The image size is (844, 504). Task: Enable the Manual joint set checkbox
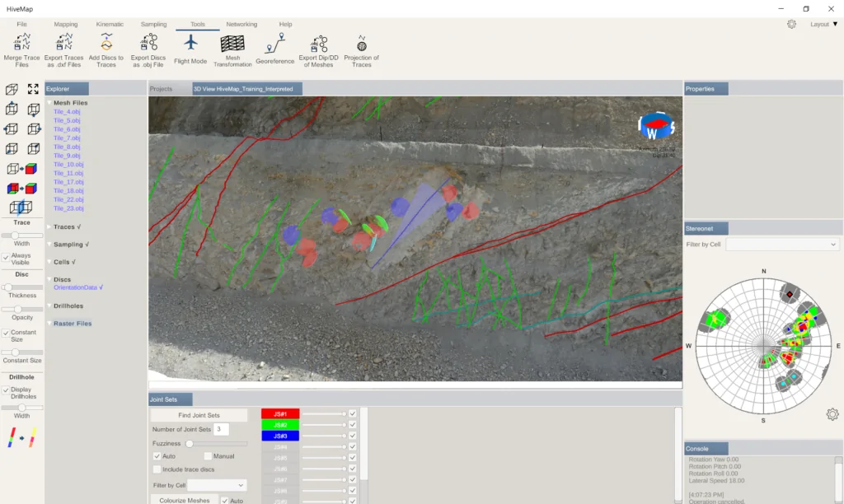click(208, 456)
